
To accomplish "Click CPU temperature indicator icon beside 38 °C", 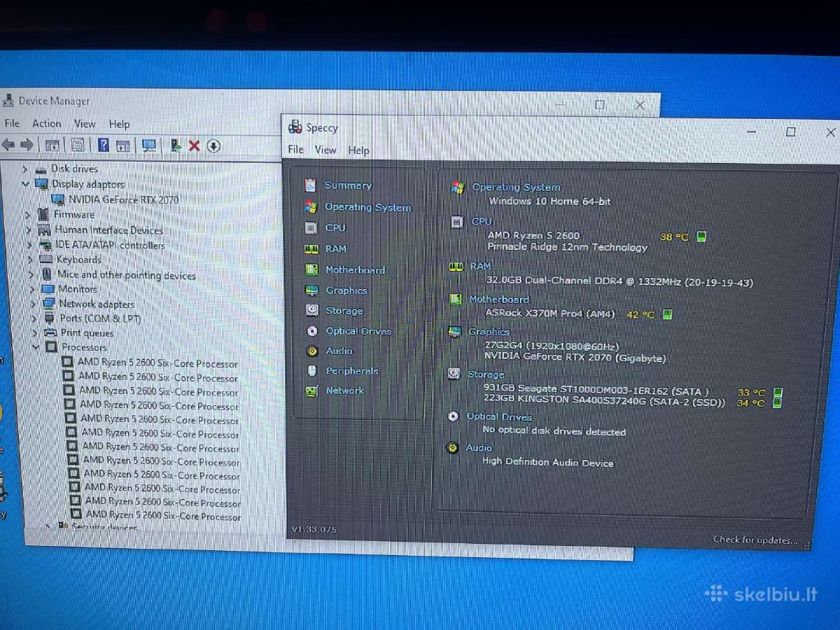I will point(701,237).
